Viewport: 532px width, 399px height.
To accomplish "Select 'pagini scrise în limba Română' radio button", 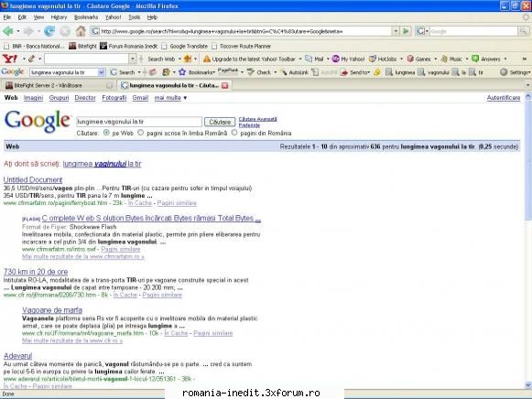I will 140,133.
